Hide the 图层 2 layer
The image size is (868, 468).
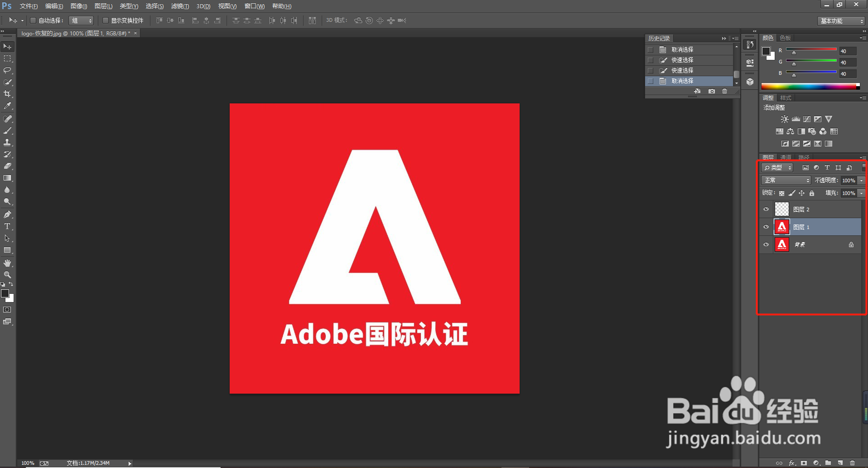point(766,209)
